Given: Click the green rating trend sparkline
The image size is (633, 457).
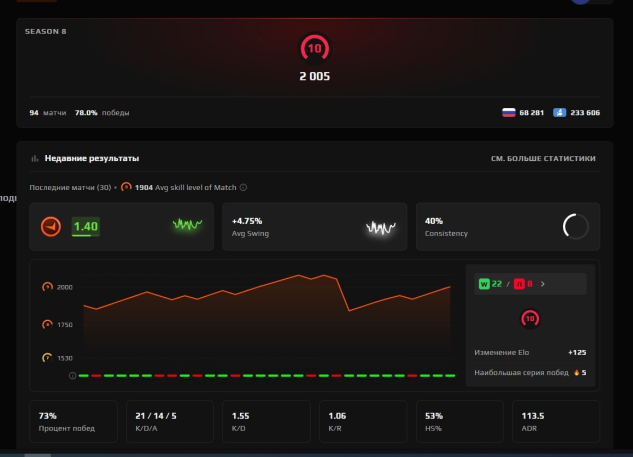Looking at the screenshot, I should click(x=187, y=224).
